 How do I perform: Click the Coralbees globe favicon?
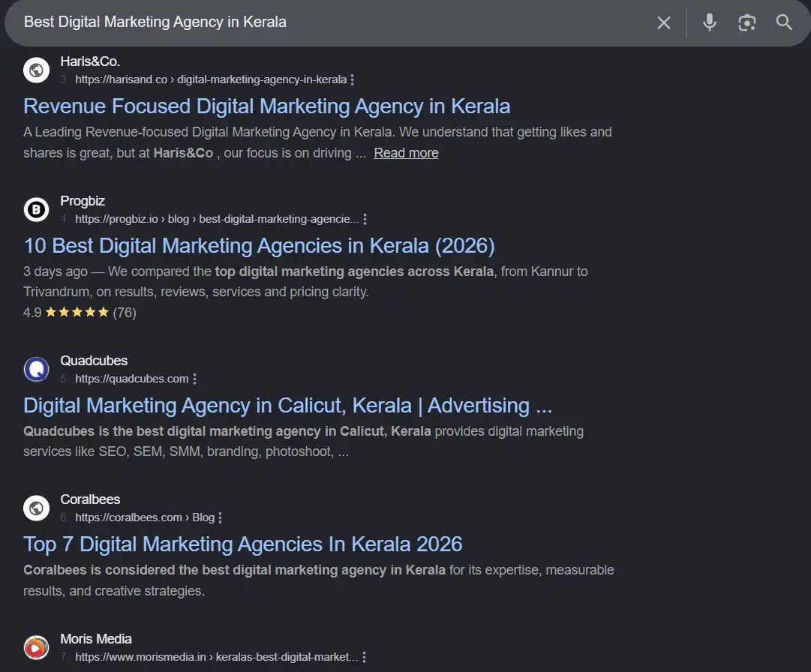click(x=36, y=508)
